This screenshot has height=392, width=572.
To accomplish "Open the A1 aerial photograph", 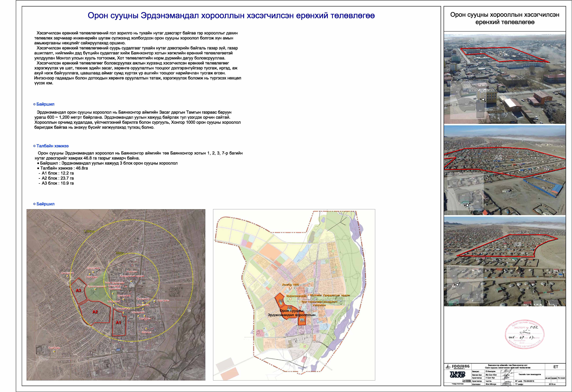I will point(505,79).
